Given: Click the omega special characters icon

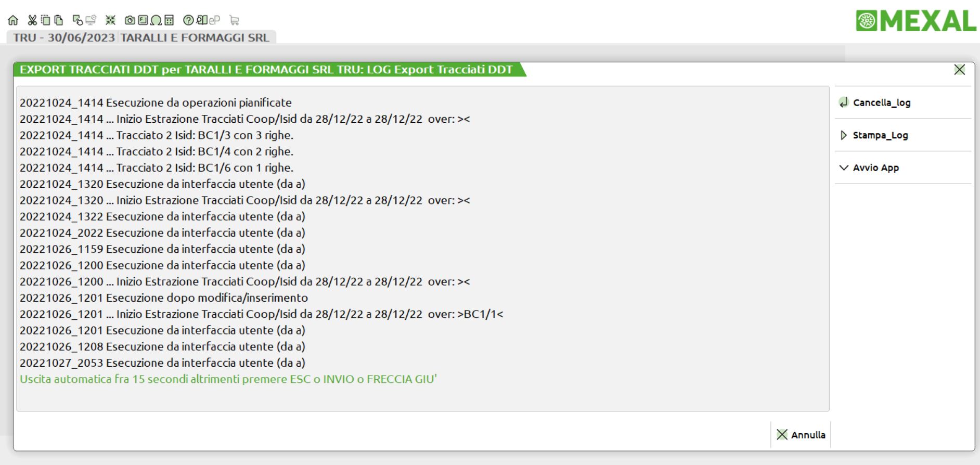Looking at the screenshot, I should [156, 20].
